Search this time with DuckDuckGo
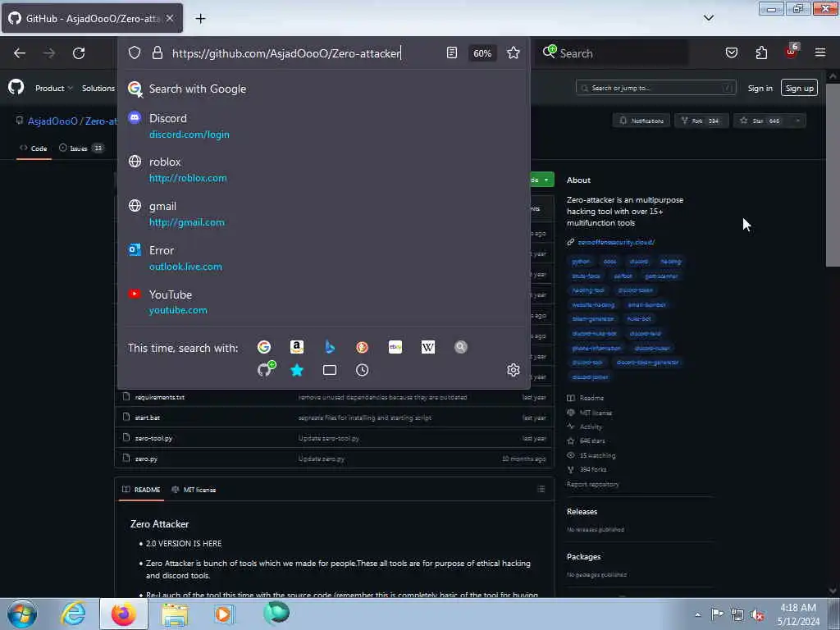Viewport: 840px width, 630px height. click(362, 347)
